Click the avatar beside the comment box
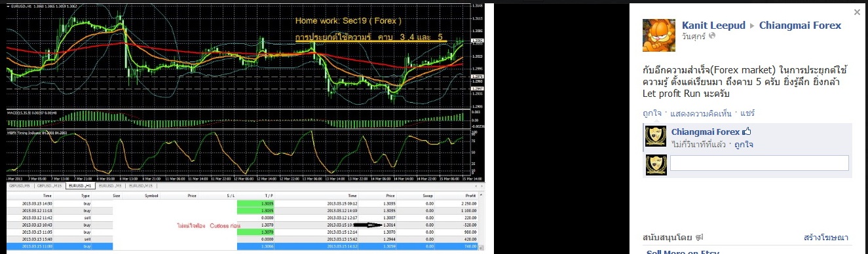Screen dimensions: 868x254 (x=656, y=164)
